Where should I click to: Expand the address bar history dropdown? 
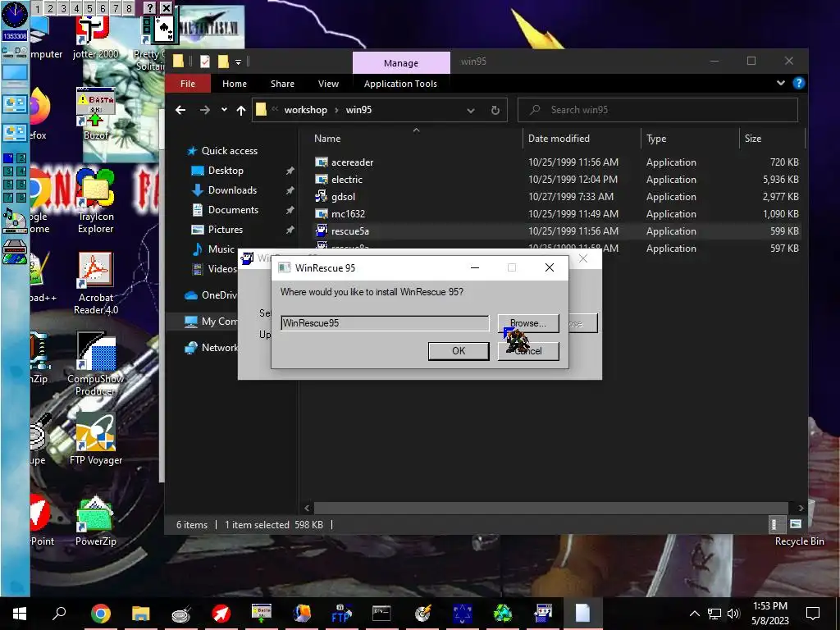pyautogui.click(x=470, y=111)
